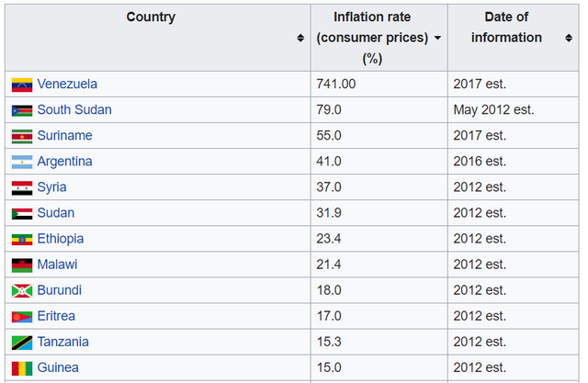Open the Guinea country link
The width and height of the screenshot is (588, 383).
point(58,367)
